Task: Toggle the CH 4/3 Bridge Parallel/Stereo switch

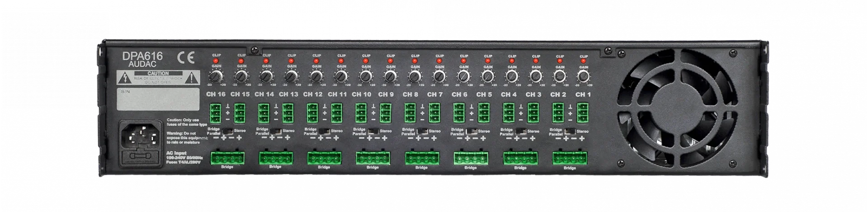Action: tap(521, 131)
